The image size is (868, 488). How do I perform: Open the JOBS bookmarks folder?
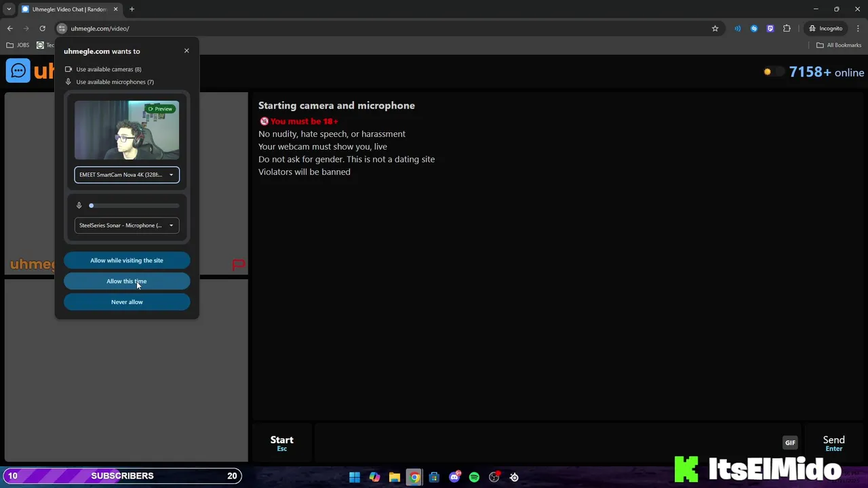(x=18, y=45)
